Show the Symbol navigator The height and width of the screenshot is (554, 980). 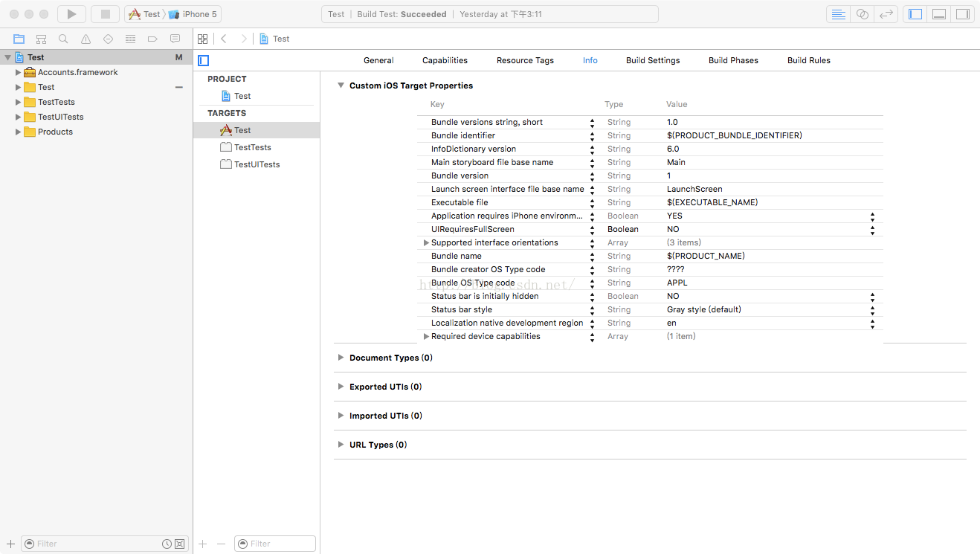coord(41,39)
